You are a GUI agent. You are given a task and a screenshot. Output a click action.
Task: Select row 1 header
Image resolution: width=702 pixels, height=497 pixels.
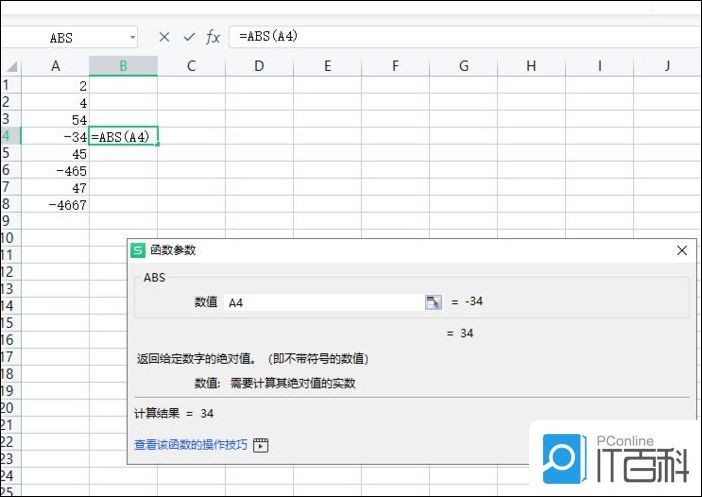point(11,85)
